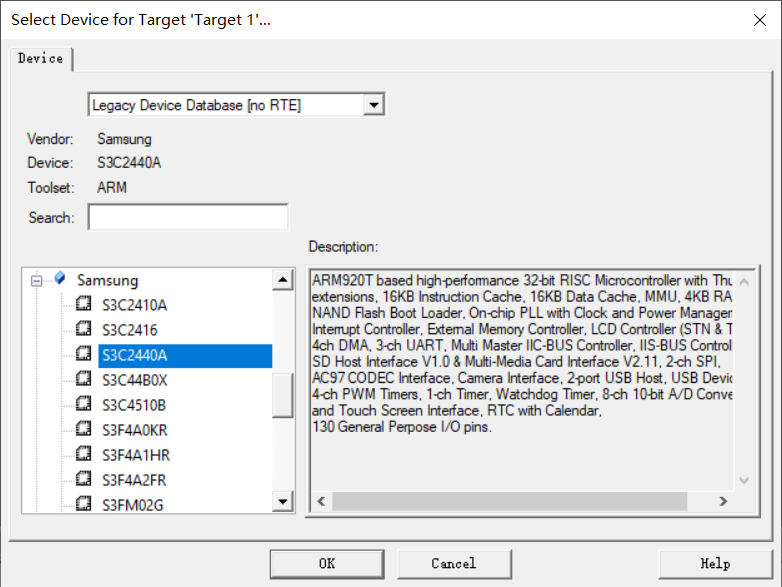Click the description horizontal scroll-left arrow
Viewport: 782px width, 587px height.
(x=322, y=501)
